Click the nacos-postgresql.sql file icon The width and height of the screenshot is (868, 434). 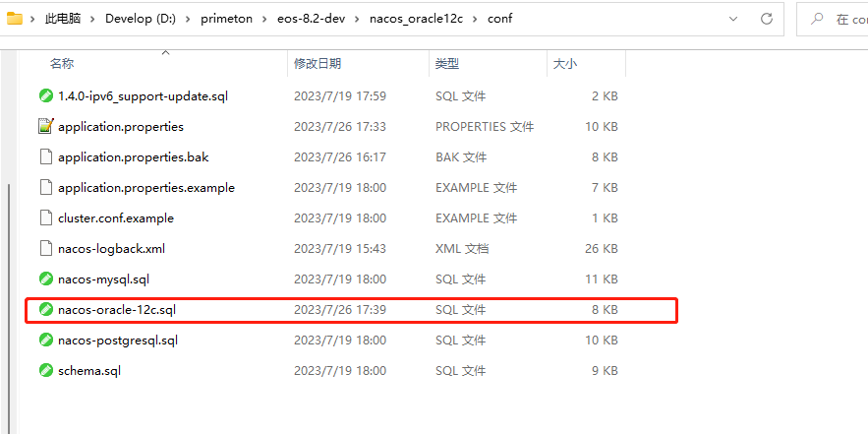click(45, 341)
